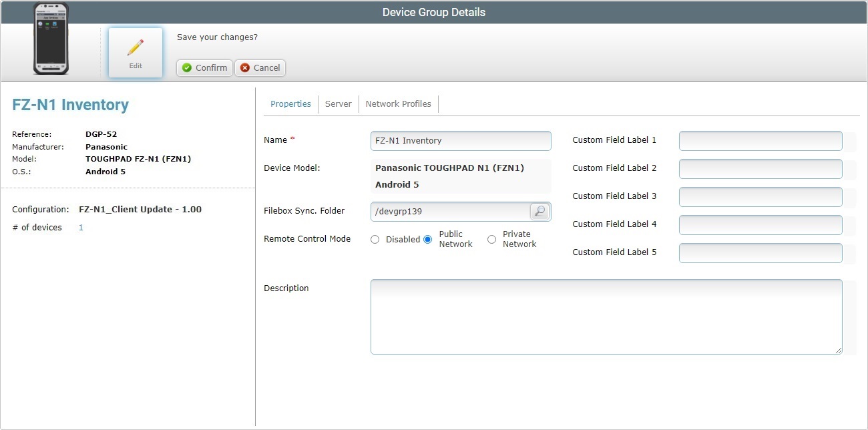Screen dimensions: 868x430
Task: Click the Description text area
Action: tap(606, 316)
